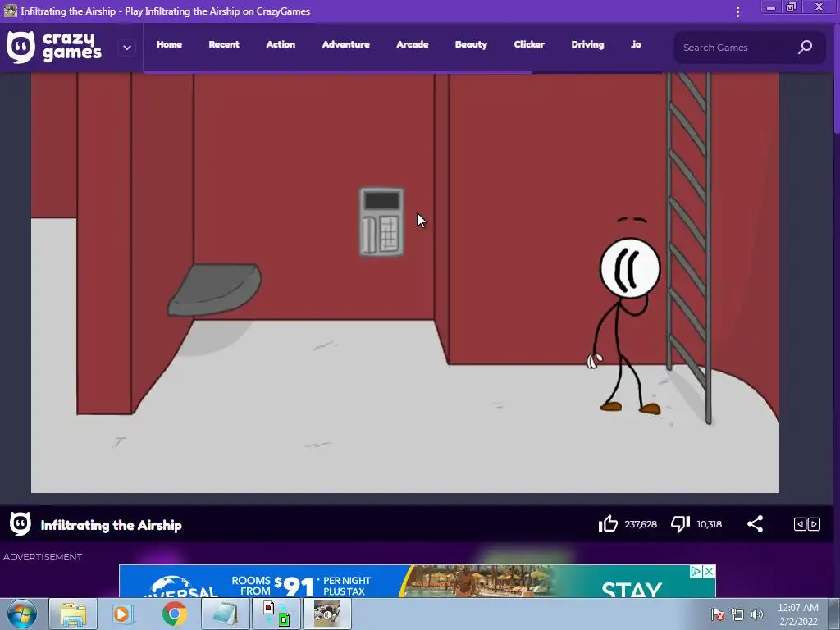Toggle theater mode for game
840x630 pixels.
click(807, 524)
